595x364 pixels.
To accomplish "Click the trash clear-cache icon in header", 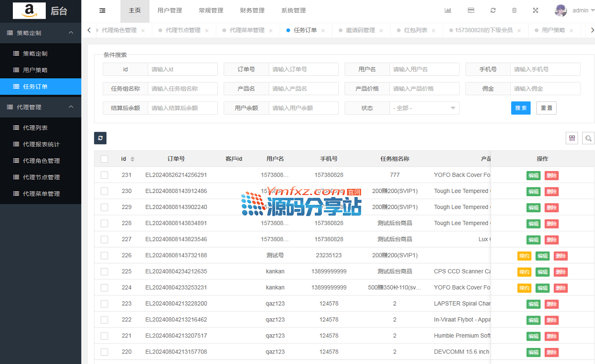I will click(514, 11).
